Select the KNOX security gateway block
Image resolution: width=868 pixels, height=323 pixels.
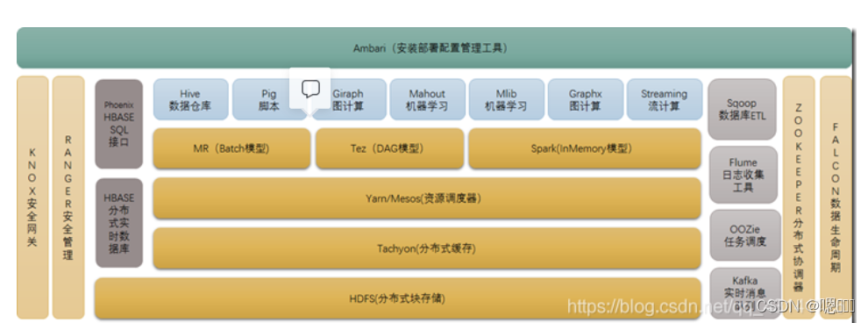(32, 197)
